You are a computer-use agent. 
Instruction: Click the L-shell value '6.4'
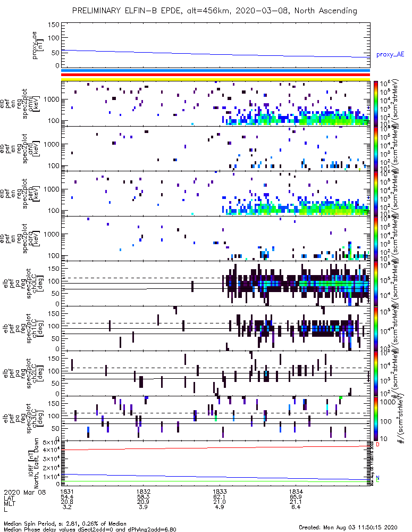point(296,507)
